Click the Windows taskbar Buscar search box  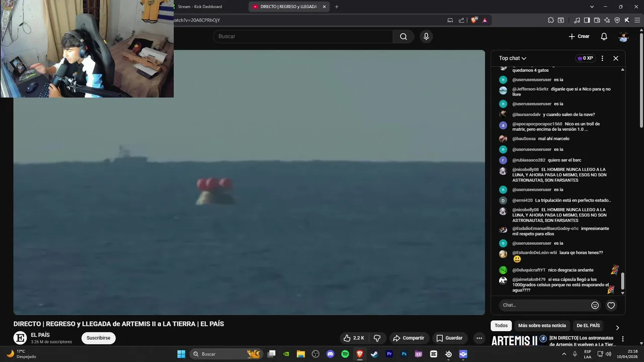226,354
